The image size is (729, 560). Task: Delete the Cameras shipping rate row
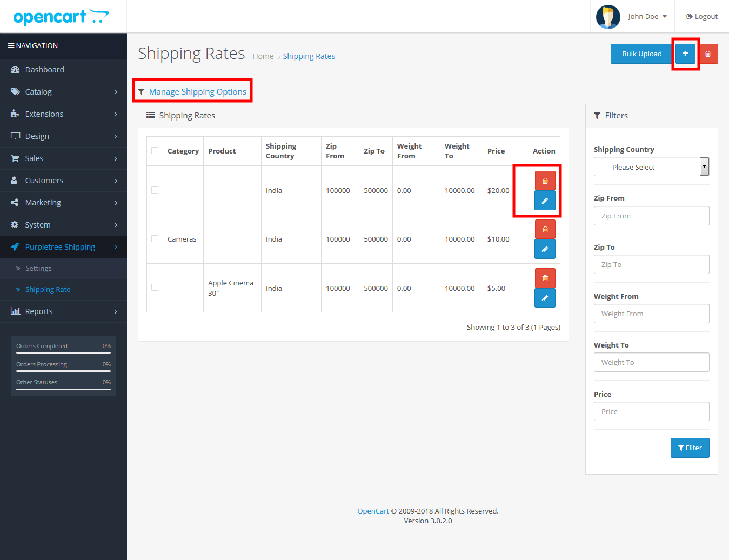click(x=545, y=229)
